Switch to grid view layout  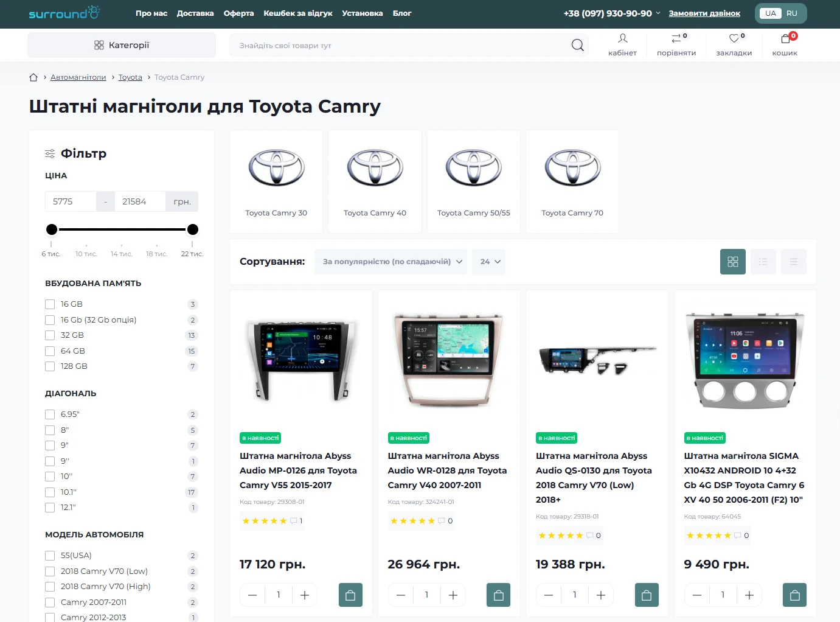(733, 262)
